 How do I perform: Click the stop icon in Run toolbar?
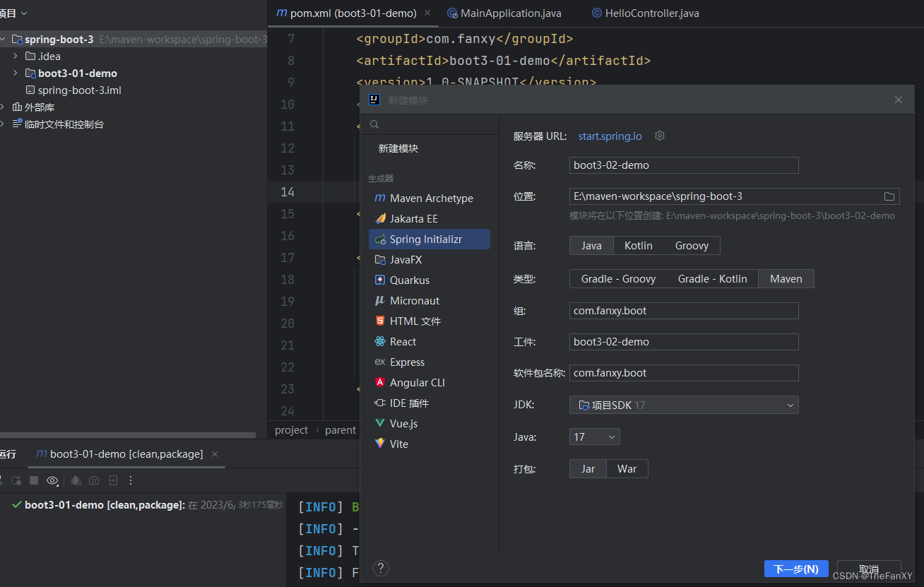(x=34, y=480)
